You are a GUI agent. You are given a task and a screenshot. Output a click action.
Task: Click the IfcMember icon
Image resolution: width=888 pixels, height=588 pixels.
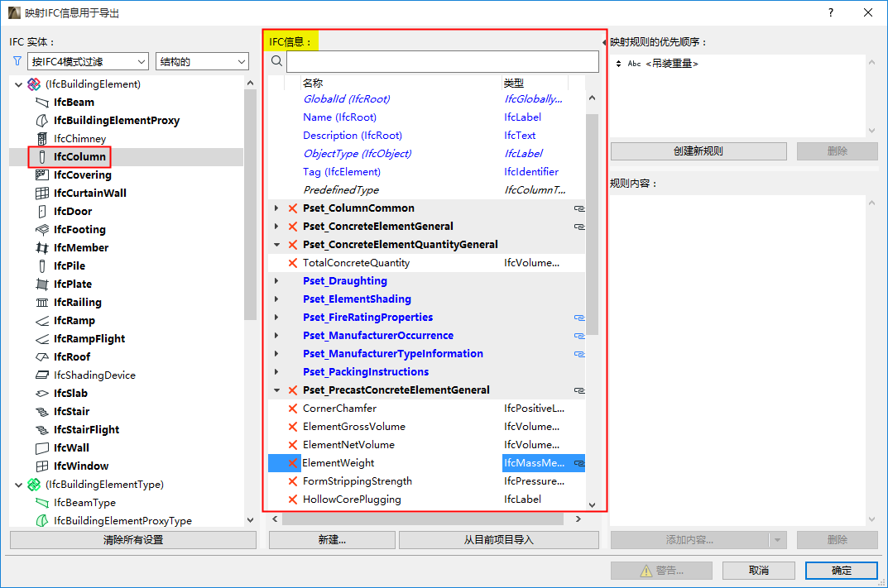pyautogui.click(x=42, y=248)
